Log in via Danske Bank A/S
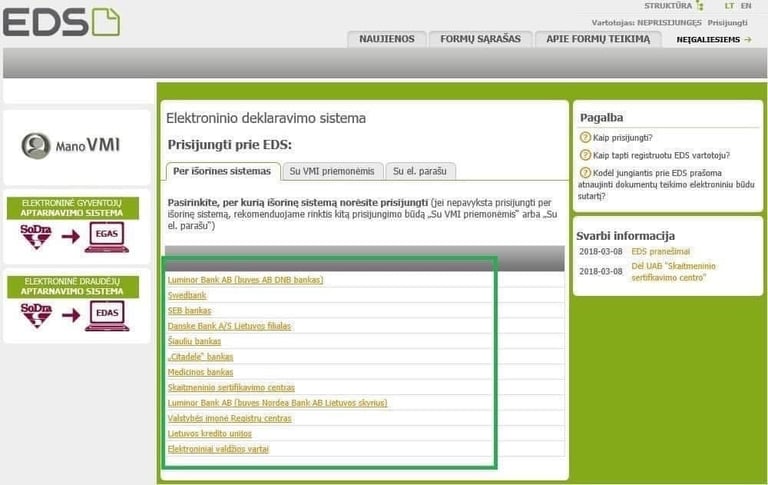Viewport: 768px width, 485px height. click(x=229, y=326)
